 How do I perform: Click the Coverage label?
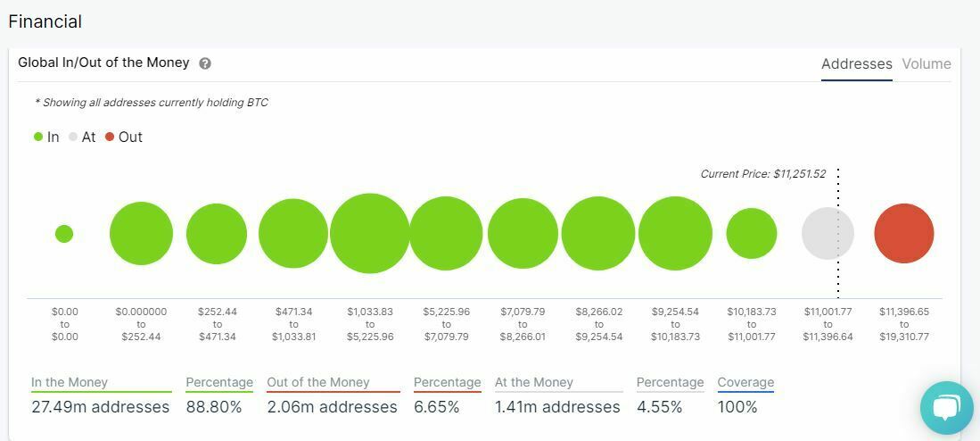745,382
